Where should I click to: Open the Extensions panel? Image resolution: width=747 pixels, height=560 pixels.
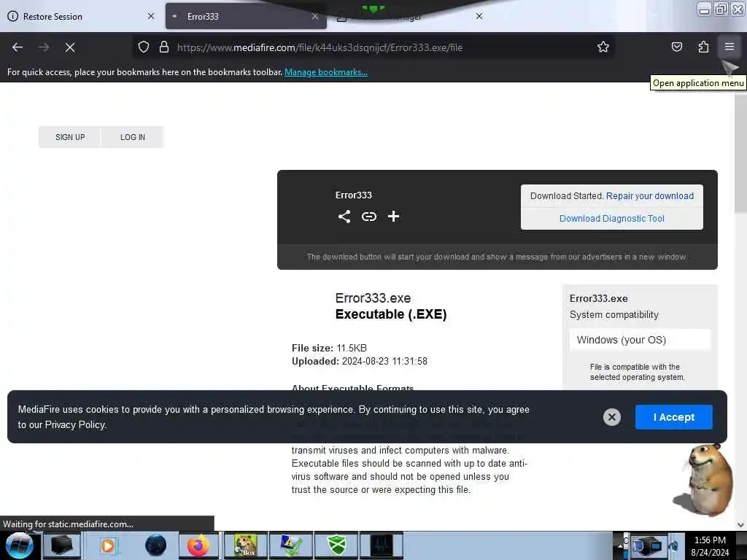703,47
